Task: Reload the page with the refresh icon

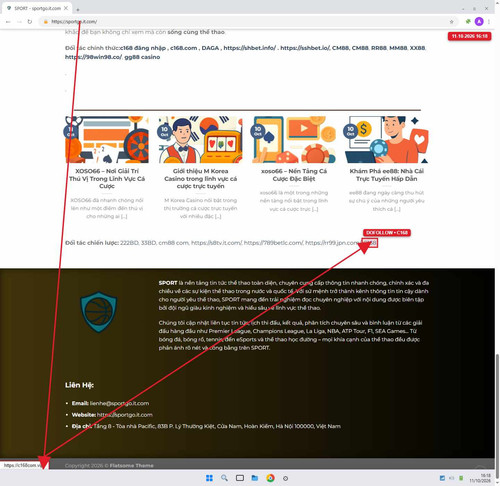Action: (30, 22)
